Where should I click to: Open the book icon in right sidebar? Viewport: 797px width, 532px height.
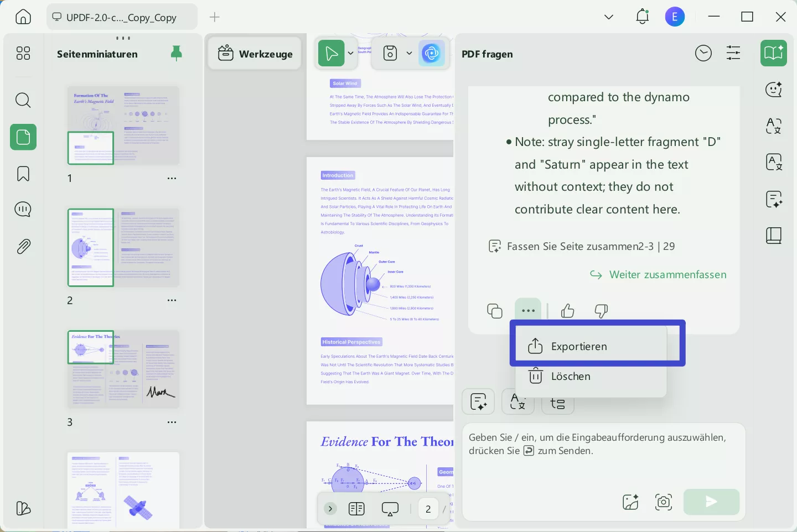[774, 236]
